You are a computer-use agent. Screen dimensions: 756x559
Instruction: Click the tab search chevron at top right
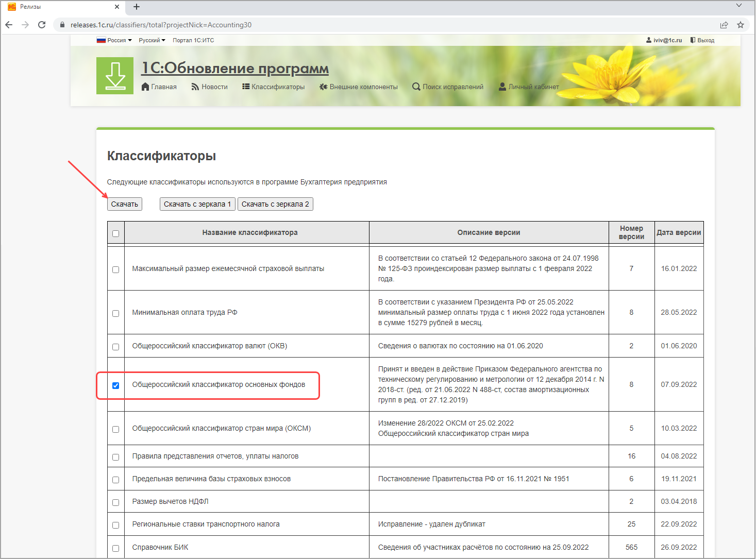point(738,5)
